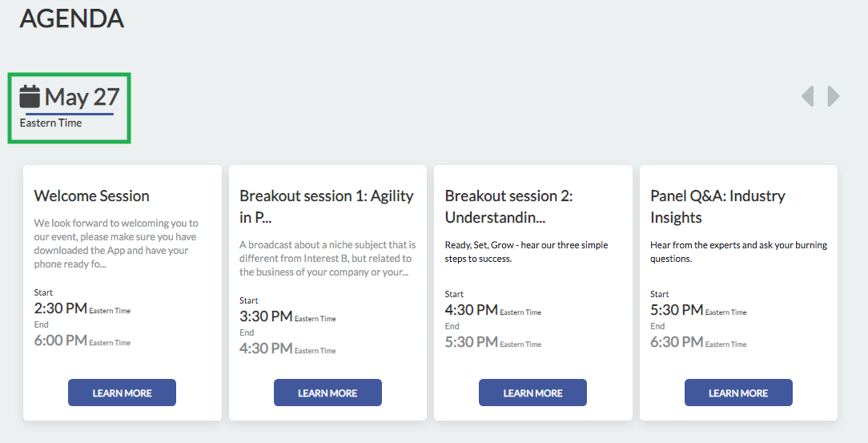Image resolution: width=868 pixels, height=443 pixels.
Task: Click the 2:30 PM start time
Action: [x=60, y=308]
